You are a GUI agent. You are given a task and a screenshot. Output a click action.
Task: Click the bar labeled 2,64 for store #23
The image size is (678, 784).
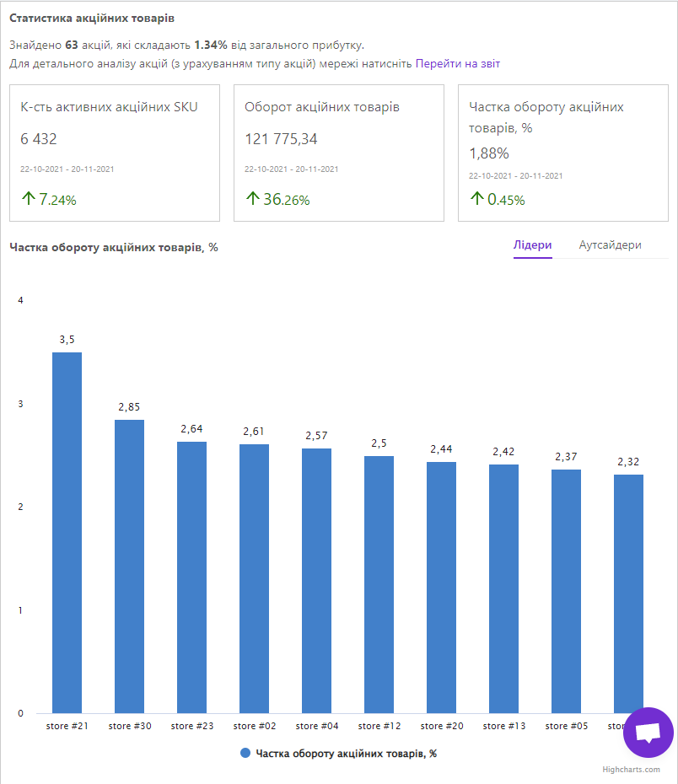191,577
